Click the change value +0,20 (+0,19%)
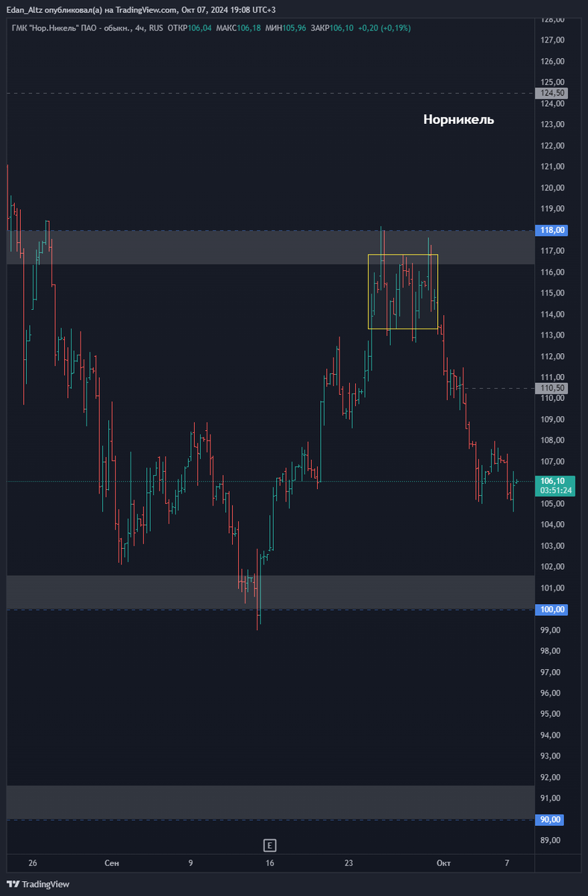 384,28
